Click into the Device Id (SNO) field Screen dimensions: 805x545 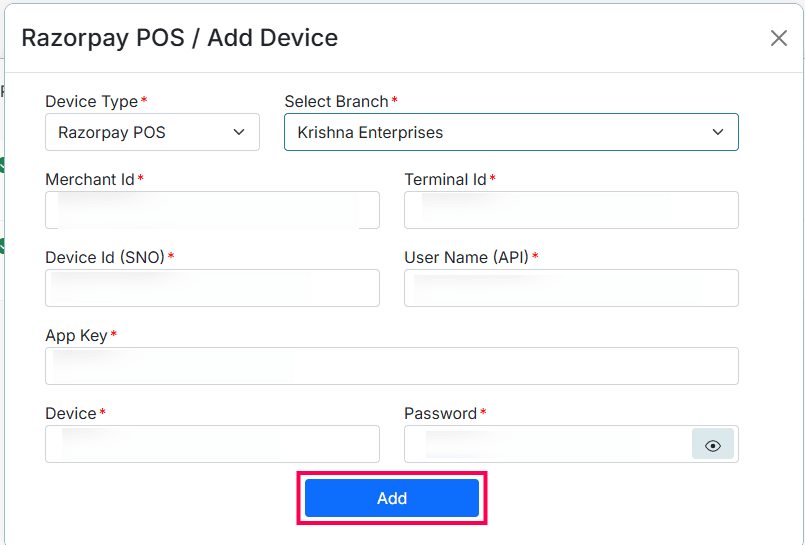click(x=213, y=288)
